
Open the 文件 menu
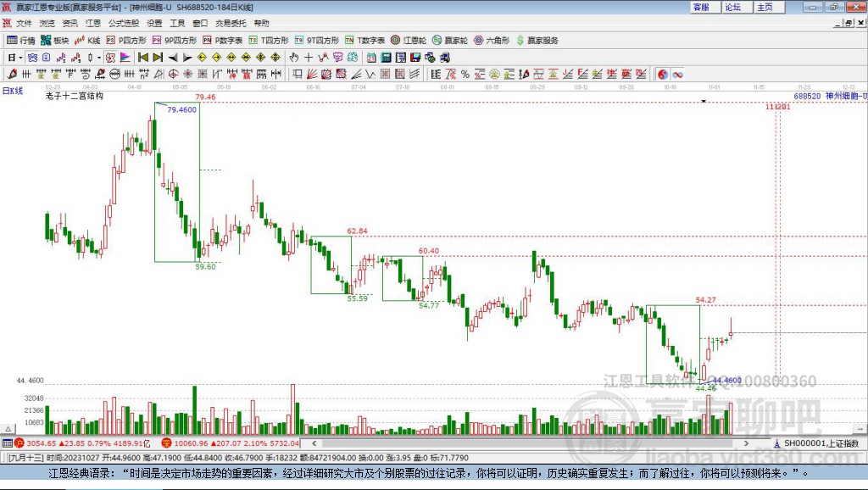point(24,23)
